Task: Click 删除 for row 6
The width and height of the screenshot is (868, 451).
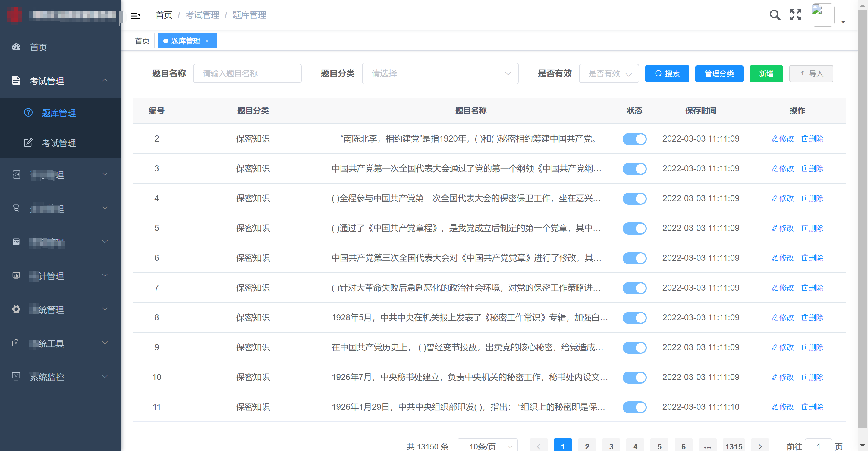Action: [813, 258]
